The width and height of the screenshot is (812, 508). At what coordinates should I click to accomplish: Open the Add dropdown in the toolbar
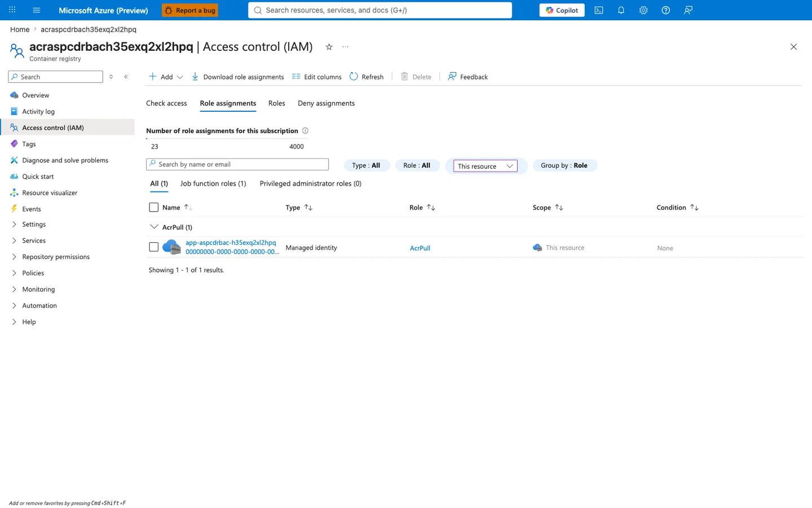[x=166, y=77]
